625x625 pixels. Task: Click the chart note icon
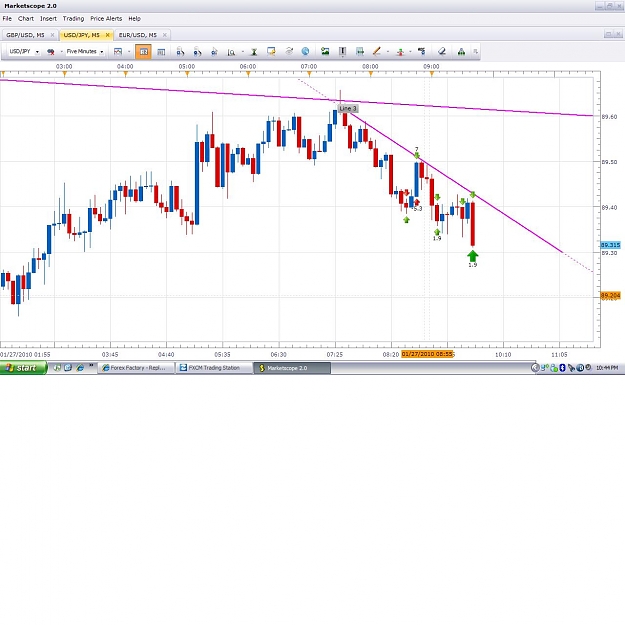(271, 51)
